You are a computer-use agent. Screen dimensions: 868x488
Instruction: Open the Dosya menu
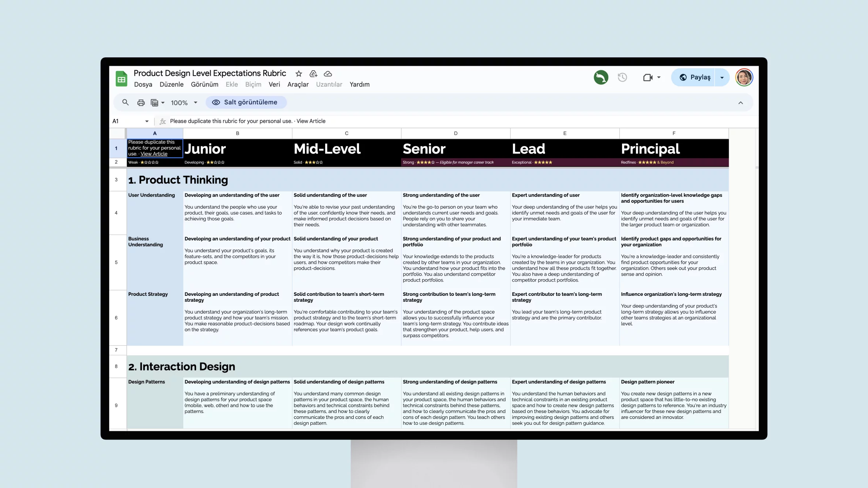click(x=143, y=84)
